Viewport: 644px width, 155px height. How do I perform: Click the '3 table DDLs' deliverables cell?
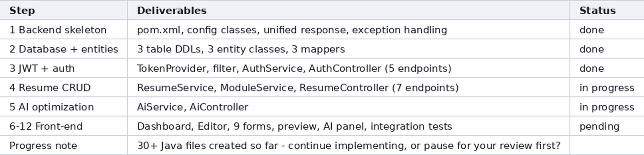(349, 49)
